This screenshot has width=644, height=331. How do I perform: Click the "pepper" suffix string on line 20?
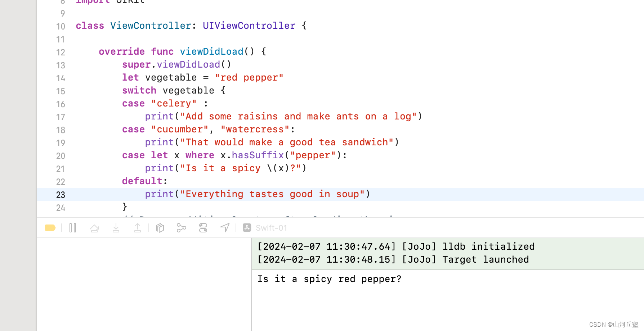coord(313,155)
